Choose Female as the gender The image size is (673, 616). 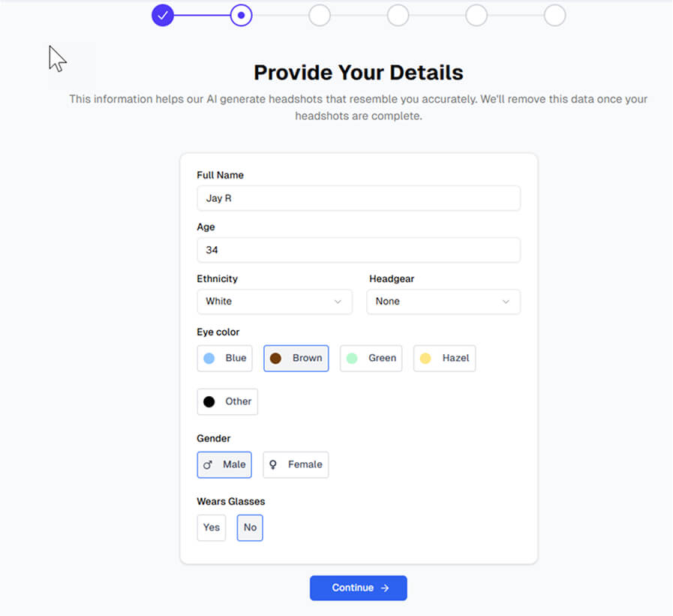(x=296, y=464)
